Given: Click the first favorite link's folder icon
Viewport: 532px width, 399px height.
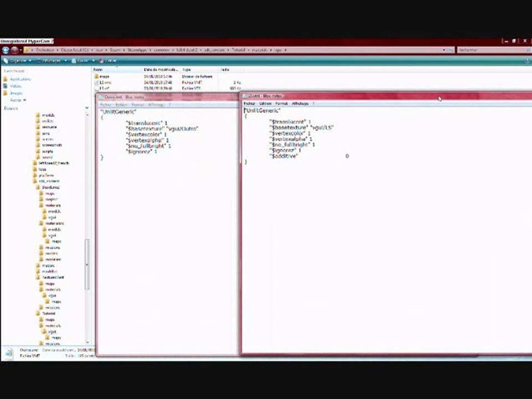Looking at the screenshot, I should (x=5, y=79).
